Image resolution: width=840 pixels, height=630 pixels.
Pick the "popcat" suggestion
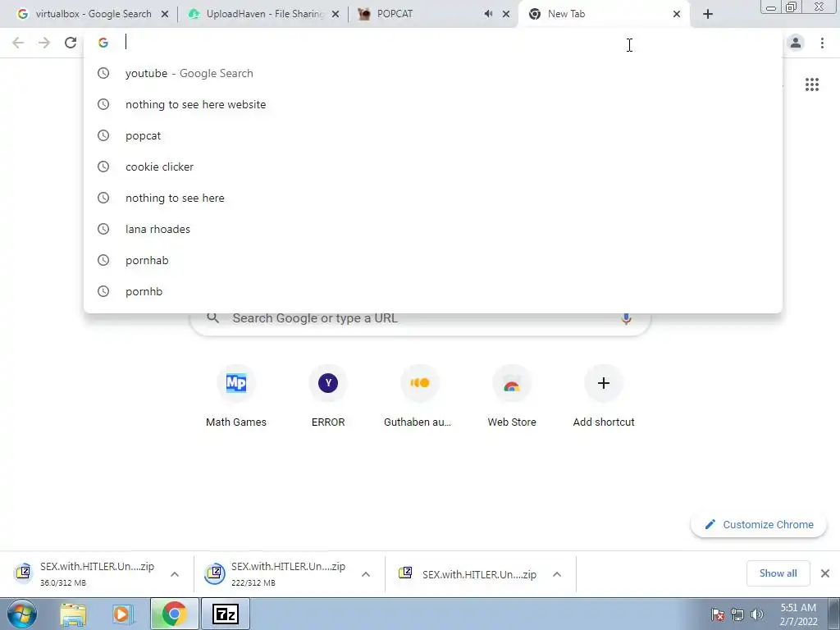(x=433, y=135)
